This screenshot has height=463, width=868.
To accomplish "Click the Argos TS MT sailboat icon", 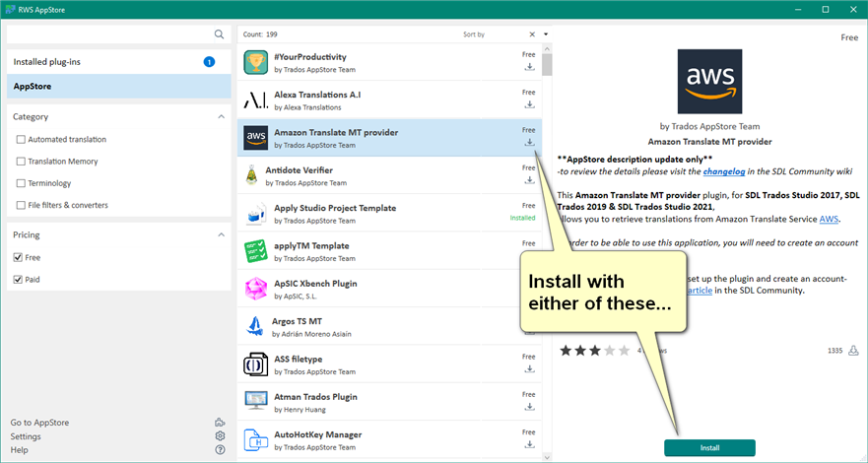I will click(254, 326).
